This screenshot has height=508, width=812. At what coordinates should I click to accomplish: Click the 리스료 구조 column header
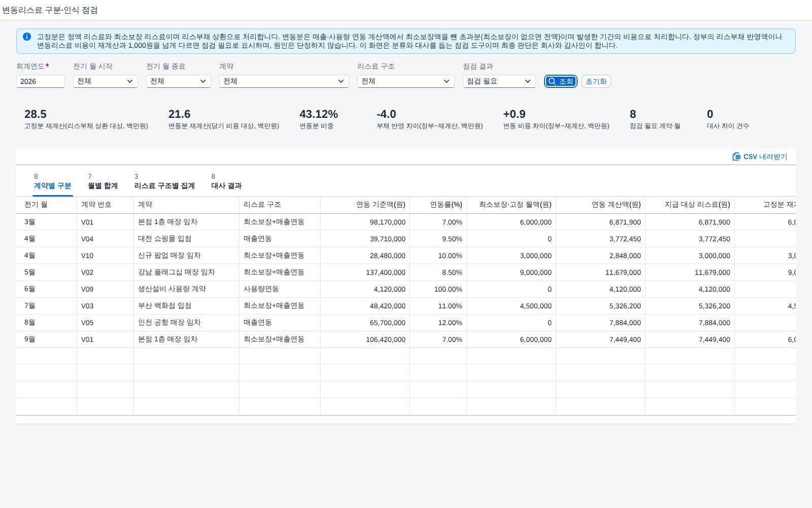click(x=280, y=205)
